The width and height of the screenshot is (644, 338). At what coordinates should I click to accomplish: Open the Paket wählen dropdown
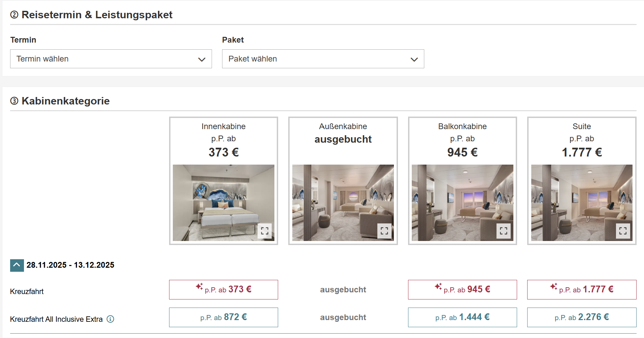[x=323, y=59]
